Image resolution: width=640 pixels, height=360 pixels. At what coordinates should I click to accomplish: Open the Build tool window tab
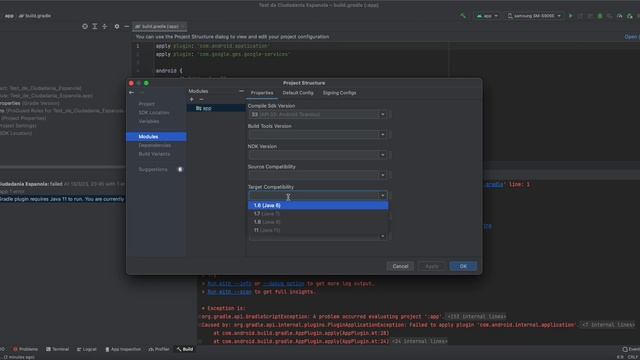tap(185, 349)
